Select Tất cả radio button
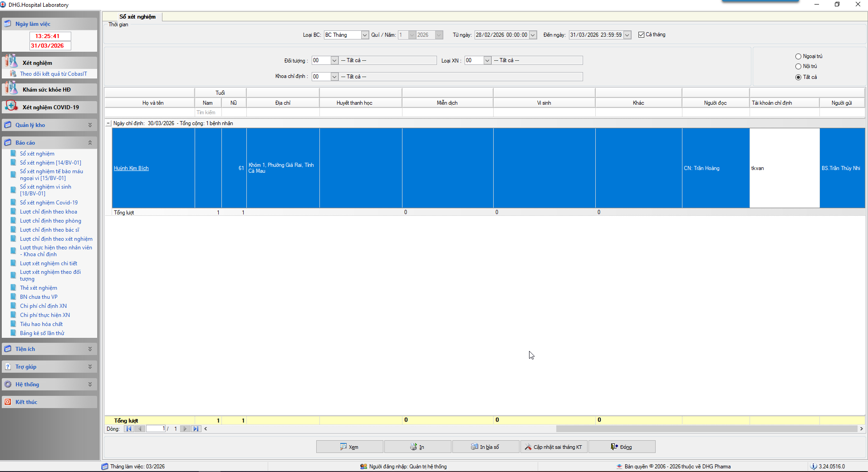 (798, 77)
